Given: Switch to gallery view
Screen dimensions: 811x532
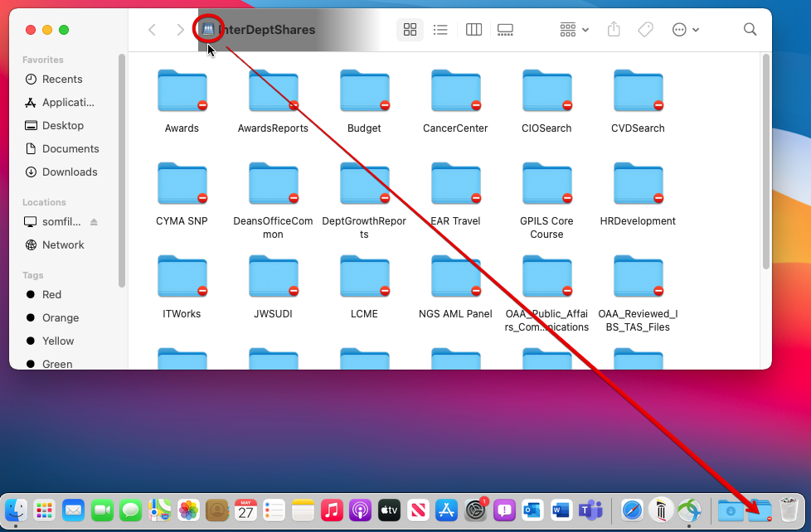Looking at the screenshot, I should [505, 30].
